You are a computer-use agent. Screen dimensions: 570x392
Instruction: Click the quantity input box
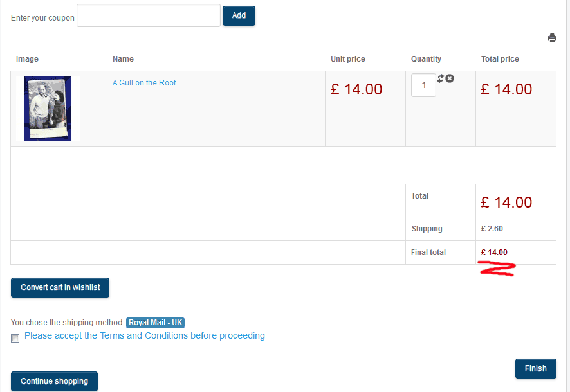click(423, 85)
